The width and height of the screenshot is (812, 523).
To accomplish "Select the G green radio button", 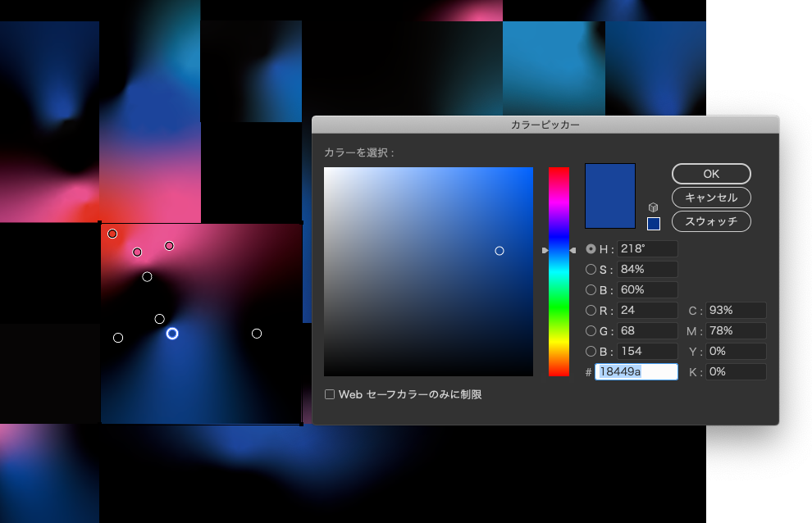I will [x=591, y=330].
